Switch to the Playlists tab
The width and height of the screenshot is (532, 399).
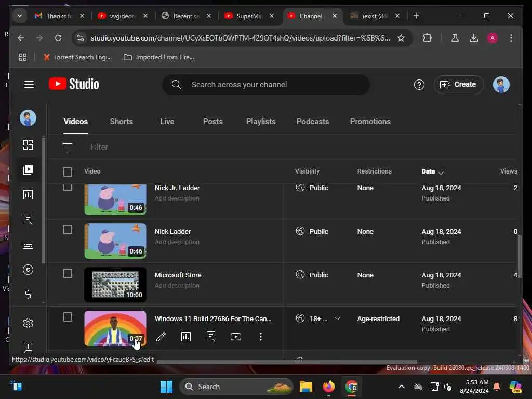[261, 122]
